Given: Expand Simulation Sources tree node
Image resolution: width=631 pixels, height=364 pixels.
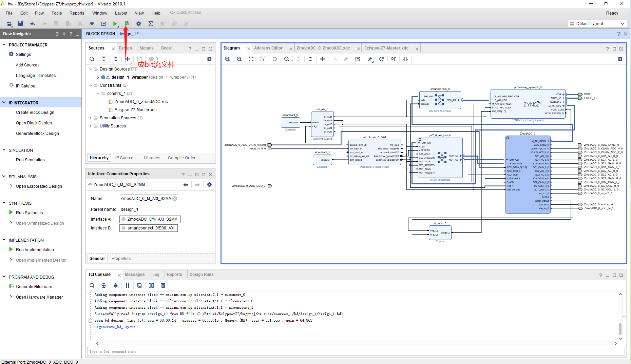Looking at the screenshot, I should [x=91, y=118].
